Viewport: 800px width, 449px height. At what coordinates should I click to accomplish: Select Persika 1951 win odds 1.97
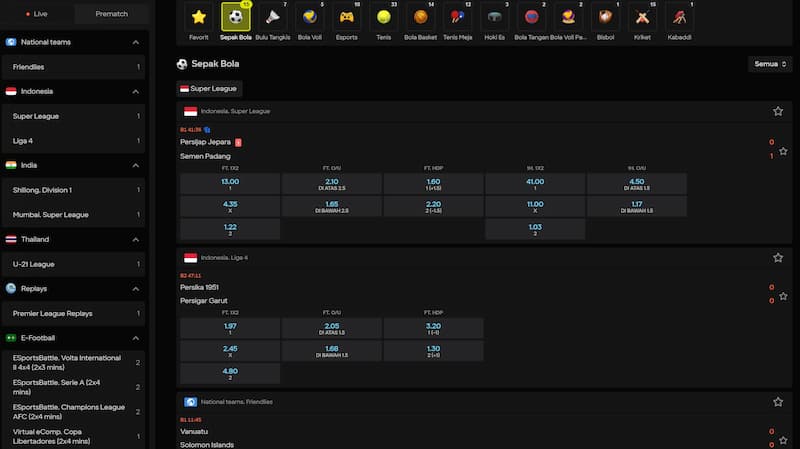[x=229, y=328]
